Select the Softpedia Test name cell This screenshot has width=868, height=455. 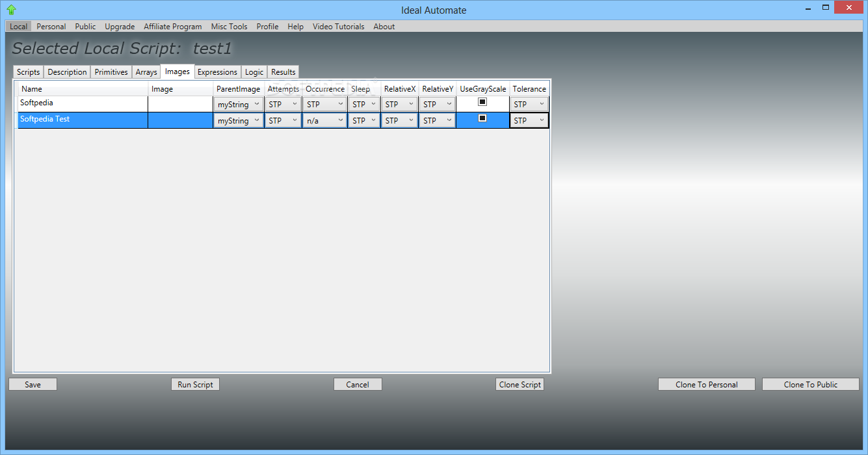click(x=83, y=120)
